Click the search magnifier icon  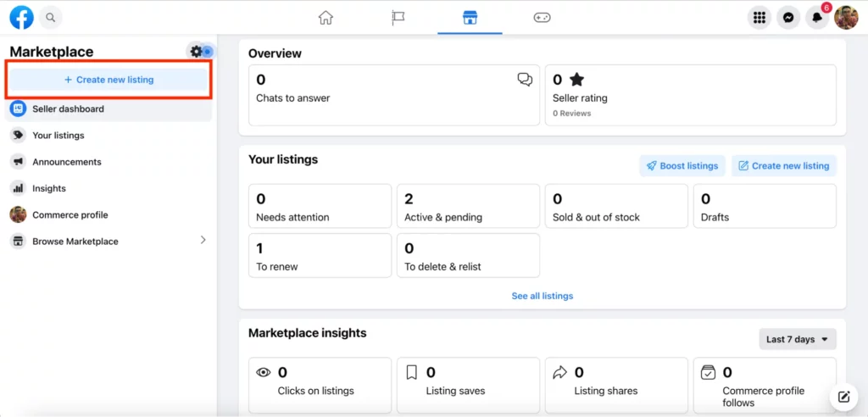50,18
